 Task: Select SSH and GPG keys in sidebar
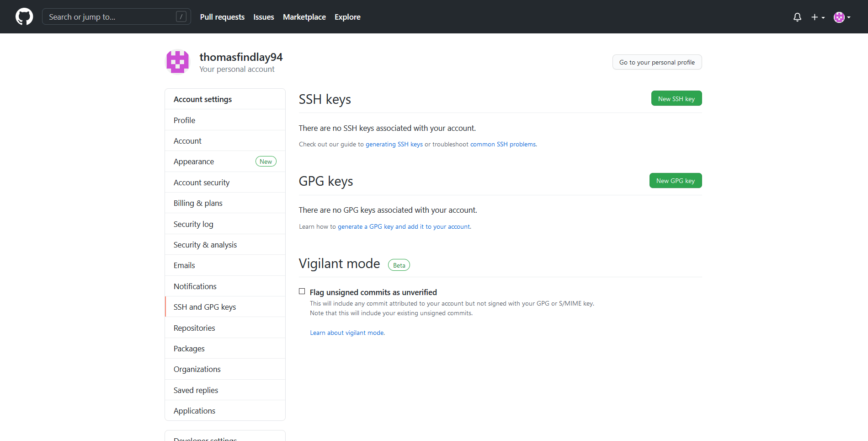(x=225, y=307)
